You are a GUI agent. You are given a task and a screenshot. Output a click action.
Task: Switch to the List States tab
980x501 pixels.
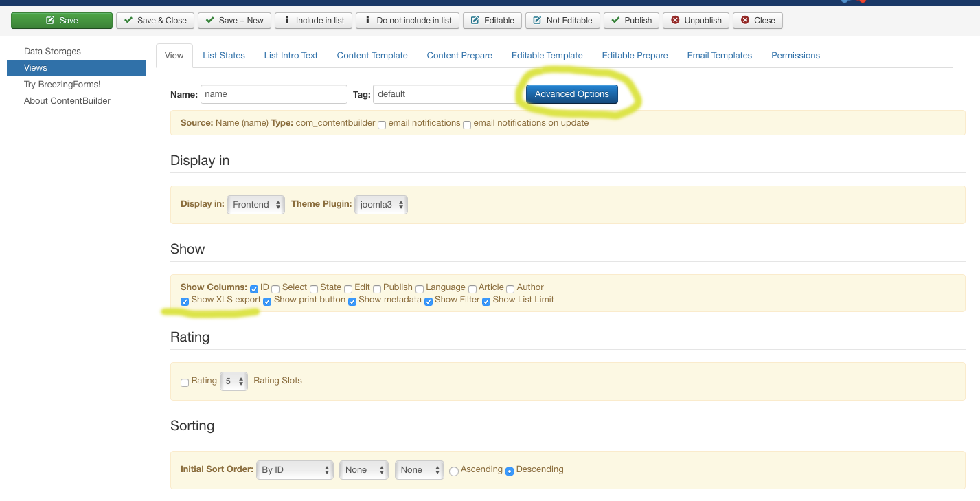coord(224,56)
